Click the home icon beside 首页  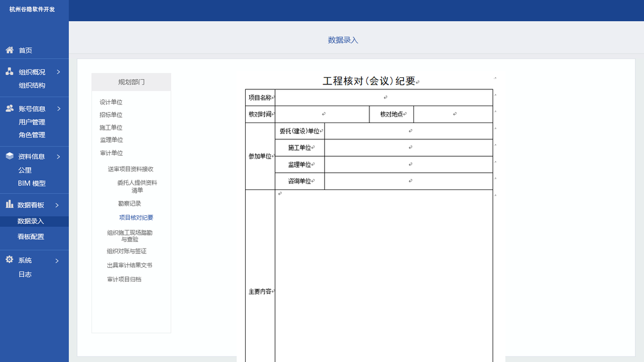tap(10, 50)
